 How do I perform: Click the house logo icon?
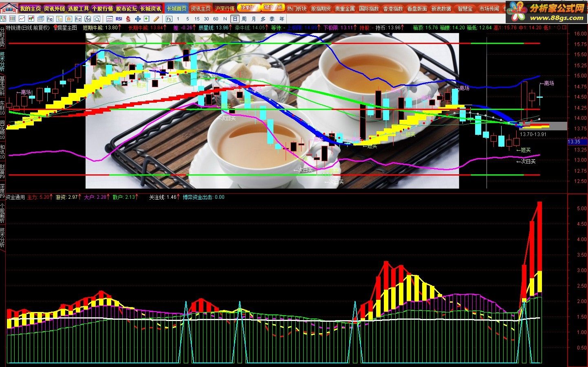[x=9, y=8]
